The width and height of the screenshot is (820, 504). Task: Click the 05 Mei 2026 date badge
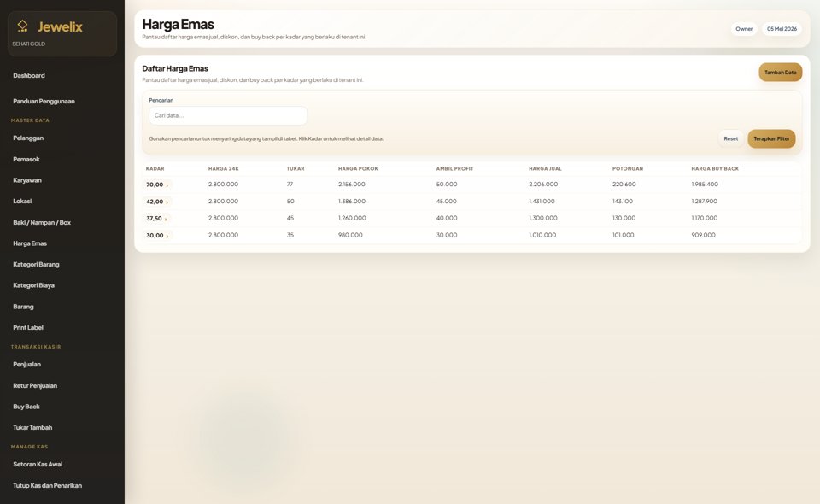[x=782, y=29]
